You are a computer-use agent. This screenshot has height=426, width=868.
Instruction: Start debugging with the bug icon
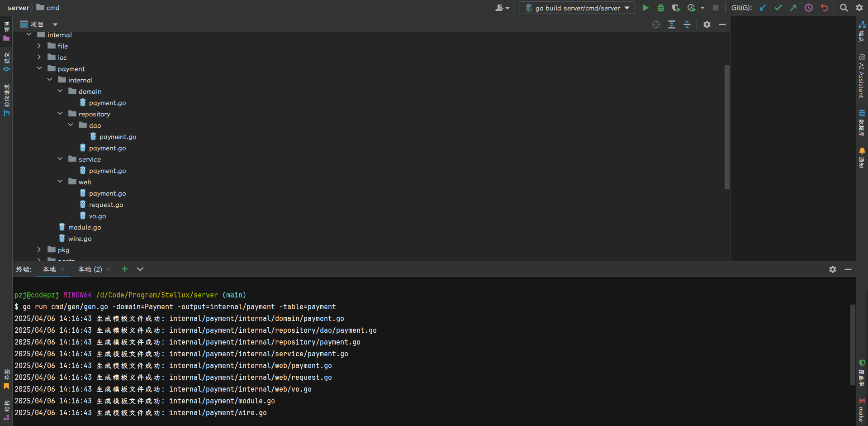click(661, 8)
